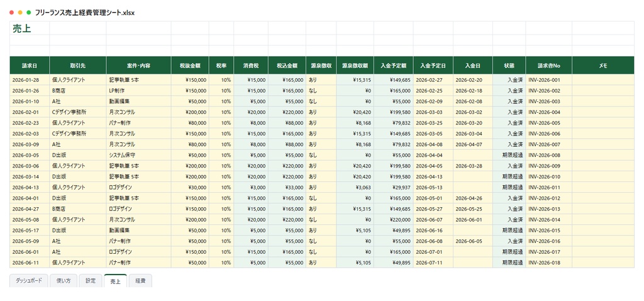The width and height of the screenshot is (644, 301).
Task: Select the 税抜金額 column header
Action: [190, 65]
